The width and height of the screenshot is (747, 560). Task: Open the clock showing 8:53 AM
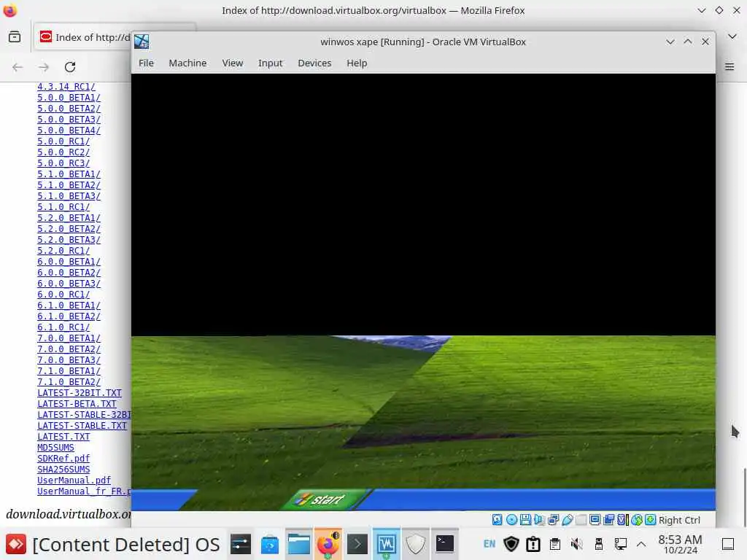coord(681,544)
